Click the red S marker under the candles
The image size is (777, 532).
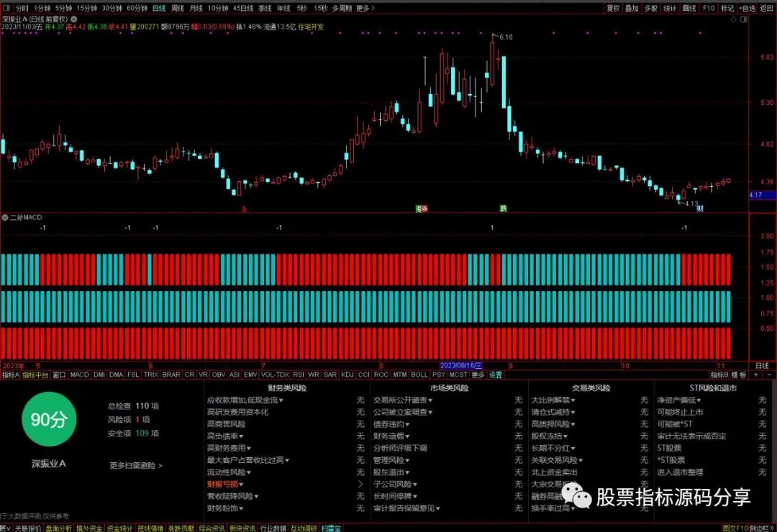[x=244, y=209]
